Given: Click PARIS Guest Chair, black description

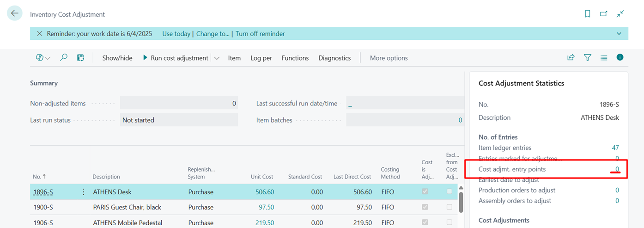Looking at the screenshot, I should point(127,207).
